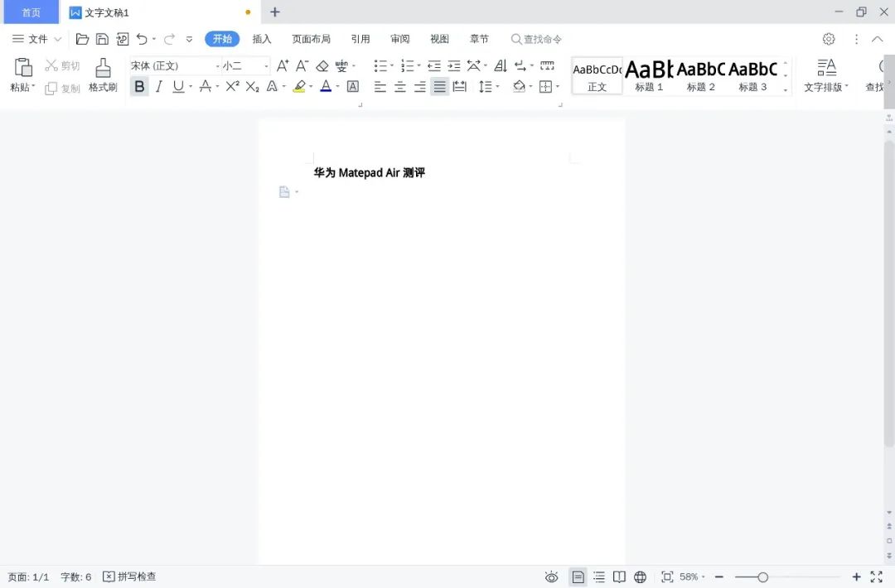Viewport: 895px width, 588px height.
Task: Open the font size dropdown
Action: point(266,66)
